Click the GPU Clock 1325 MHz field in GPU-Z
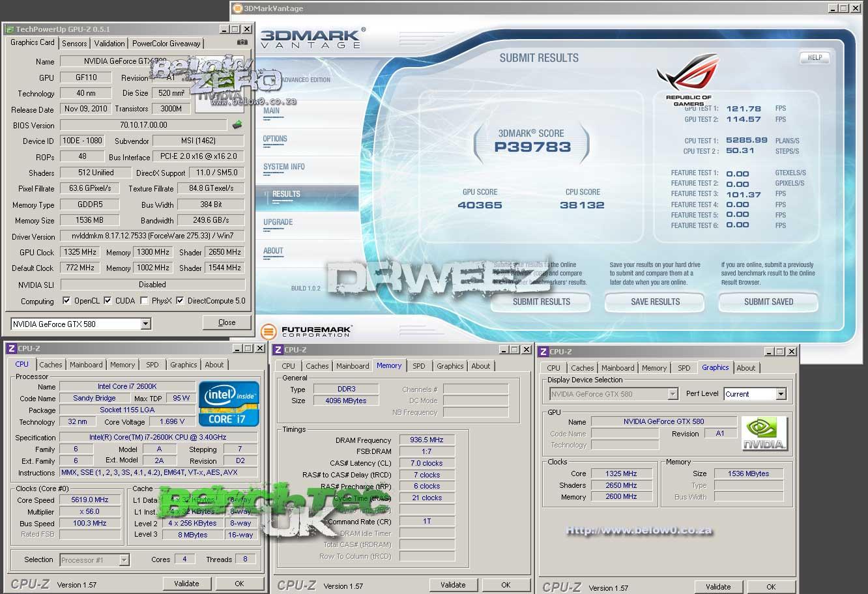 click(81, 252)
